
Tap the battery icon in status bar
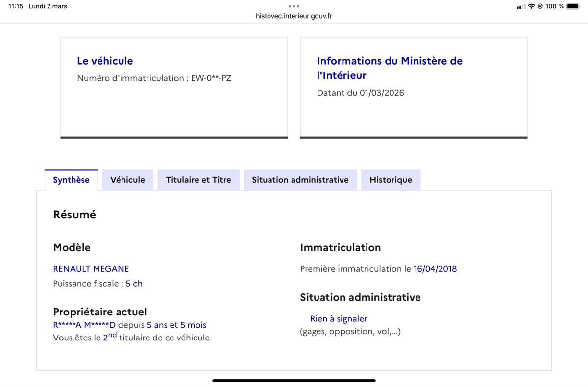pos(573,6)
